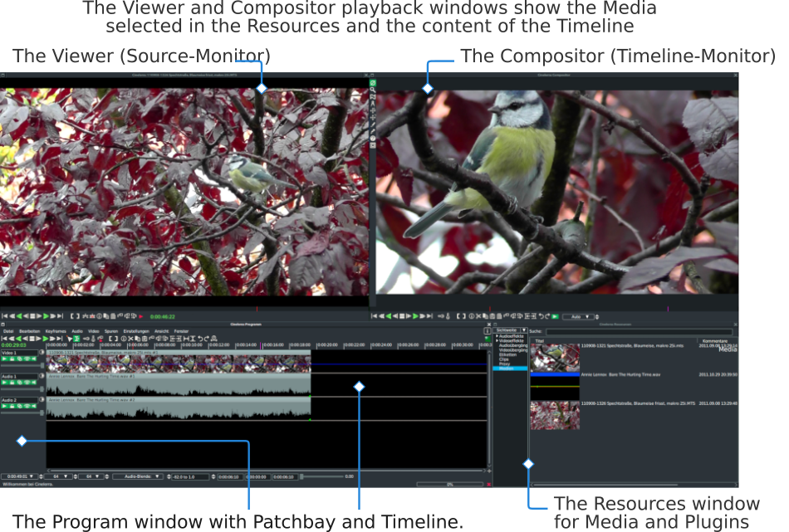Click the automation value slider in bottom bar
Viewport: 789px width, 532px height.
click(322, 476)
